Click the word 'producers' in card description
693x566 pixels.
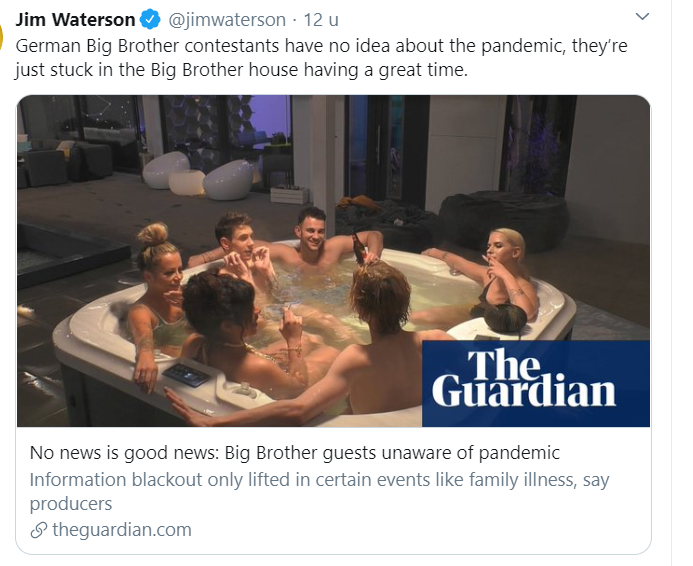point(71,504)
